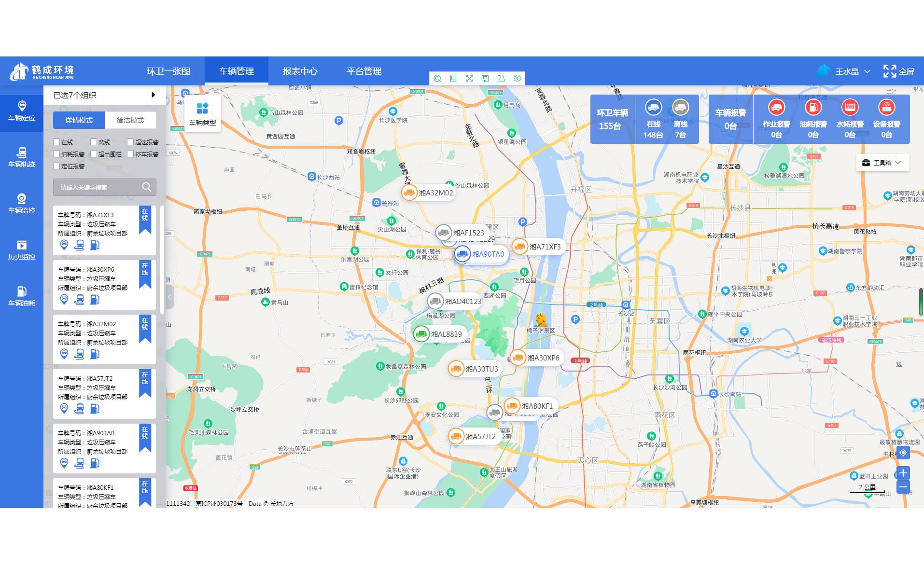The height and width of the screenshot is (566, 924).
Task: Click the gear settings icon in green toolbar
Action: 517,79
